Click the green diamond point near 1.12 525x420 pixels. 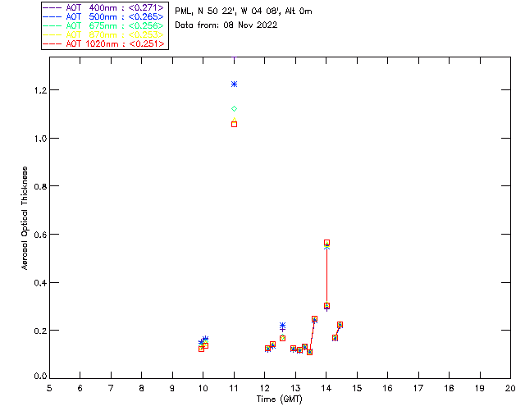(x=234, y=108)
